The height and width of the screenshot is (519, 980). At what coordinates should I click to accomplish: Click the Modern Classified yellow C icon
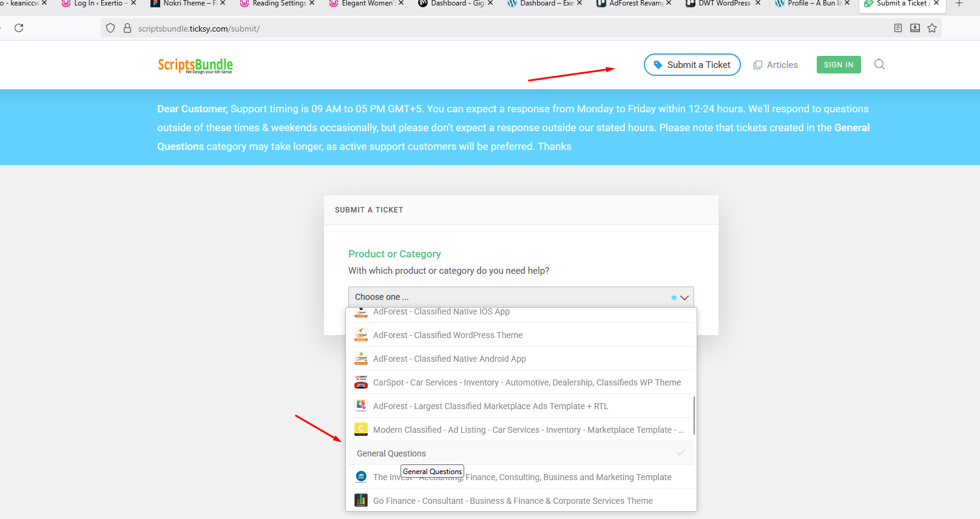361,429
